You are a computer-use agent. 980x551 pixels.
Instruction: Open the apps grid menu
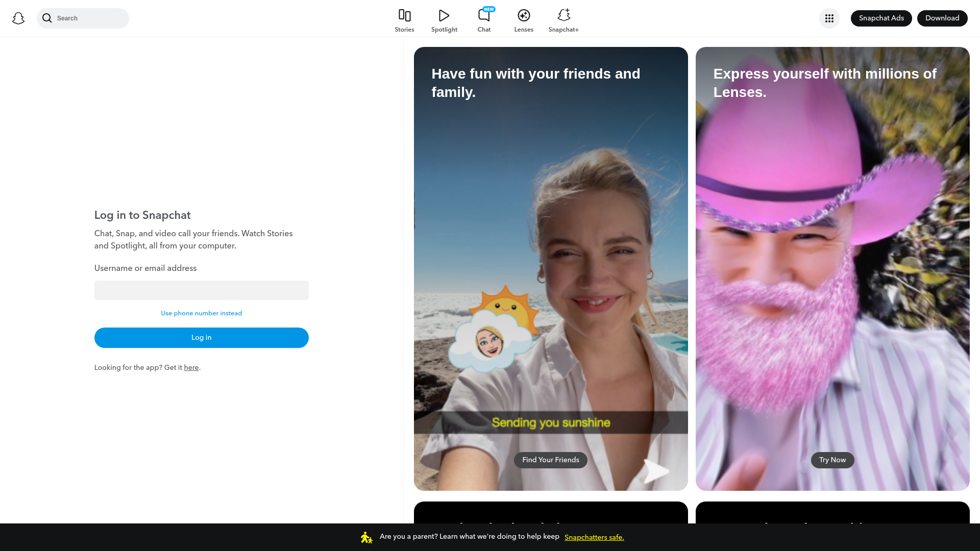tap(829, 18)
